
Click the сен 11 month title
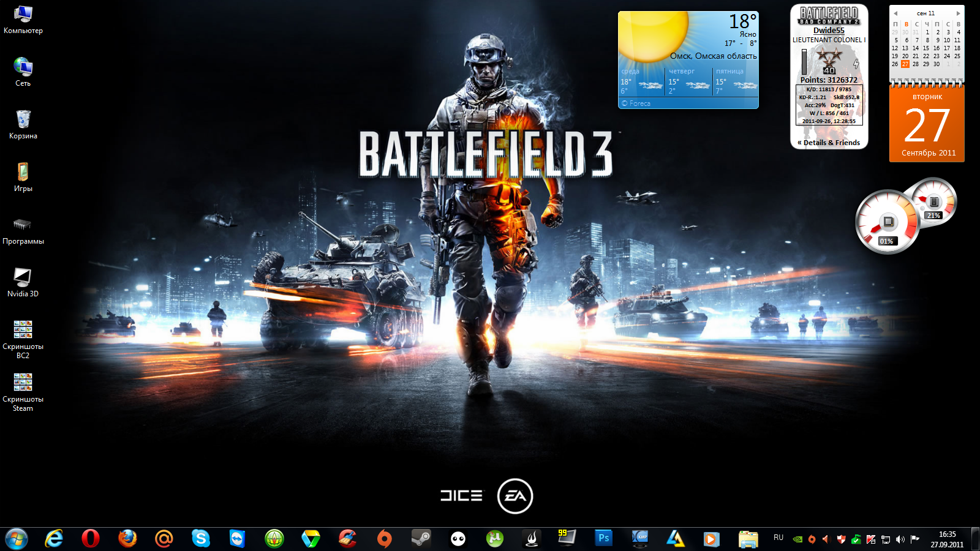[926, 13]
